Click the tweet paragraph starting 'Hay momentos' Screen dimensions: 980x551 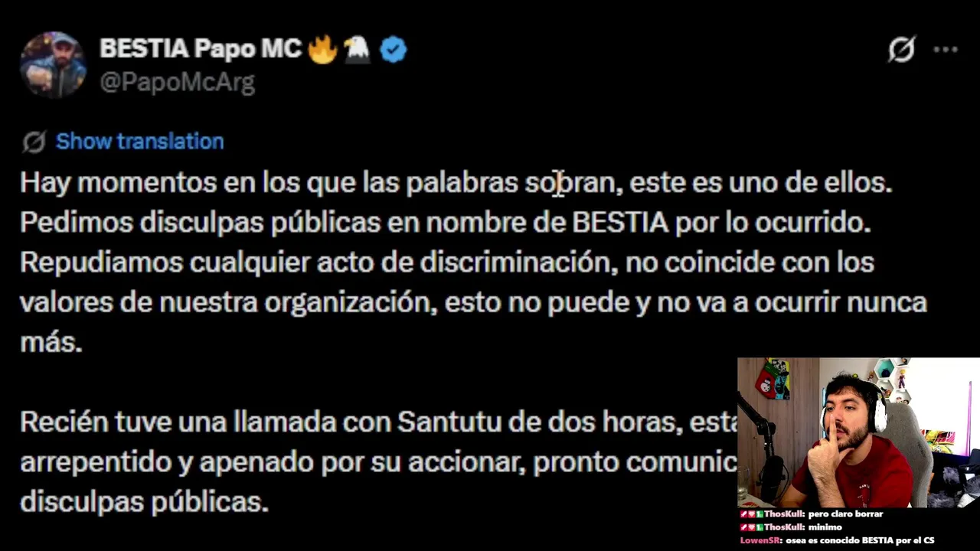tap(473, 262)
